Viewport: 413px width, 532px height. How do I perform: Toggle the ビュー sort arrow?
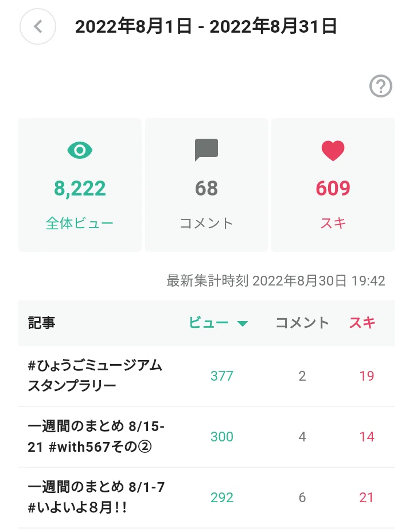[x=242, y=323]
